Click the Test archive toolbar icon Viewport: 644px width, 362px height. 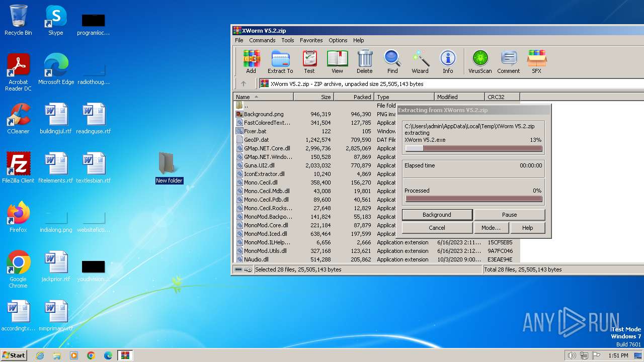pyautogui.click(x=309, y=62)
